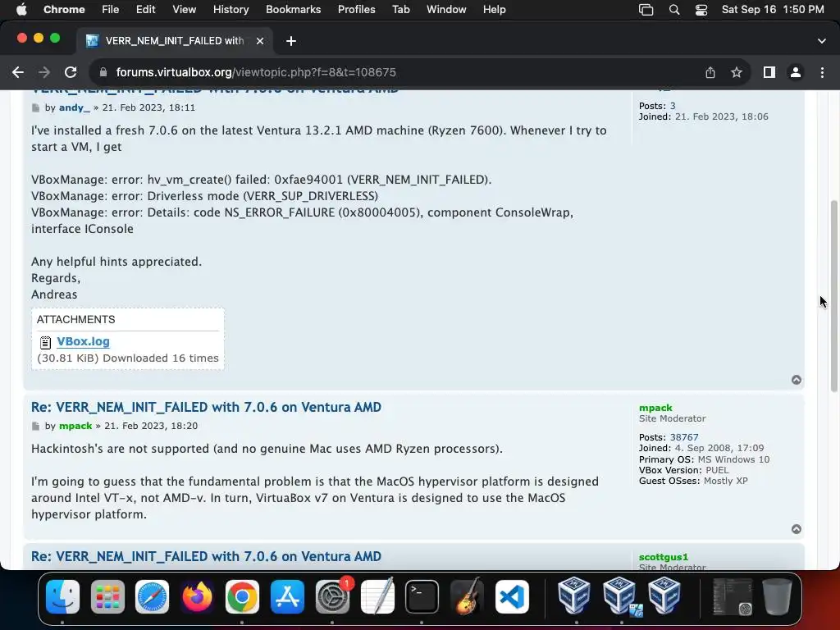This screenshot has width=840, height=630.
Task: Click the post icon beside andy_'s byline
Action: tap(36, 108)
